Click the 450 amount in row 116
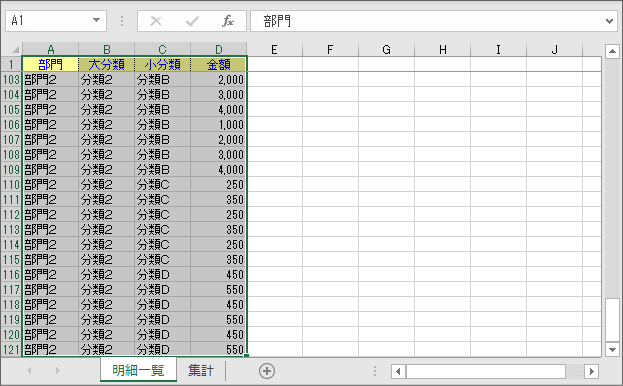This screenshot has width=623, height=386. (x=219, y=274)
